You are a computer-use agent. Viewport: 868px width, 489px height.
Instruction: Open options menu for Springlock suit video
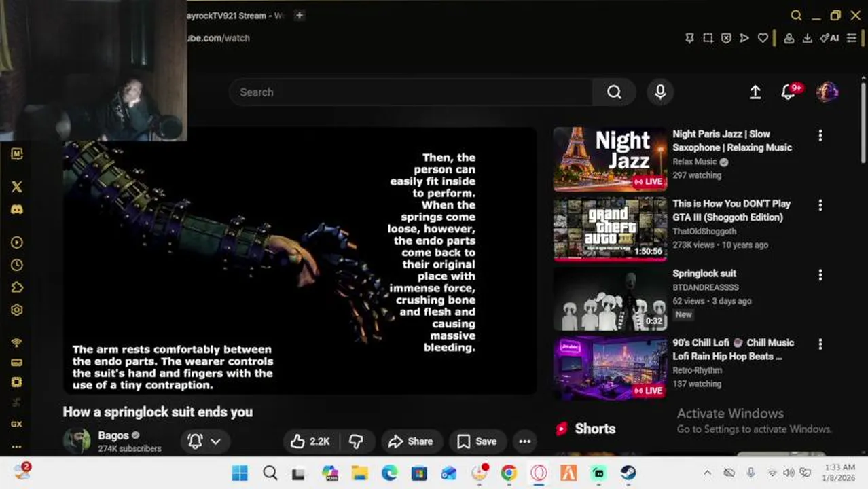[820, 274]
